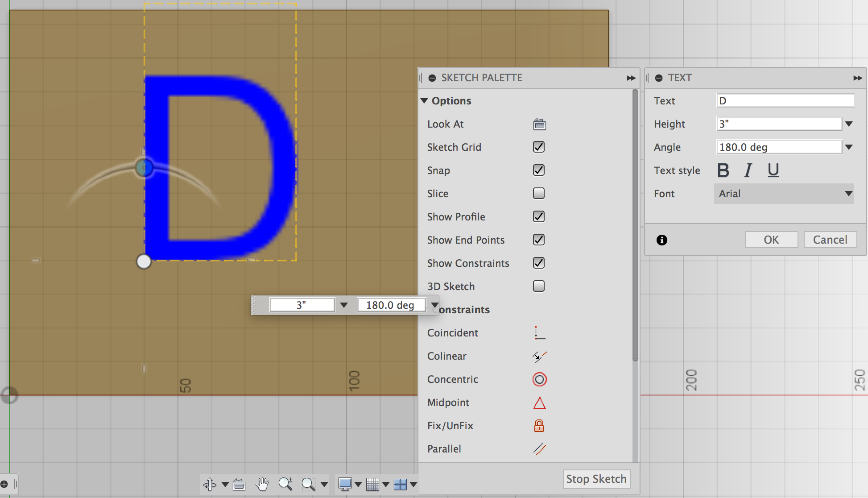This screenshot has height=498, width=868.
Task: Uncheck the Sketch Grid checkbox
Action: pos(539,147)
